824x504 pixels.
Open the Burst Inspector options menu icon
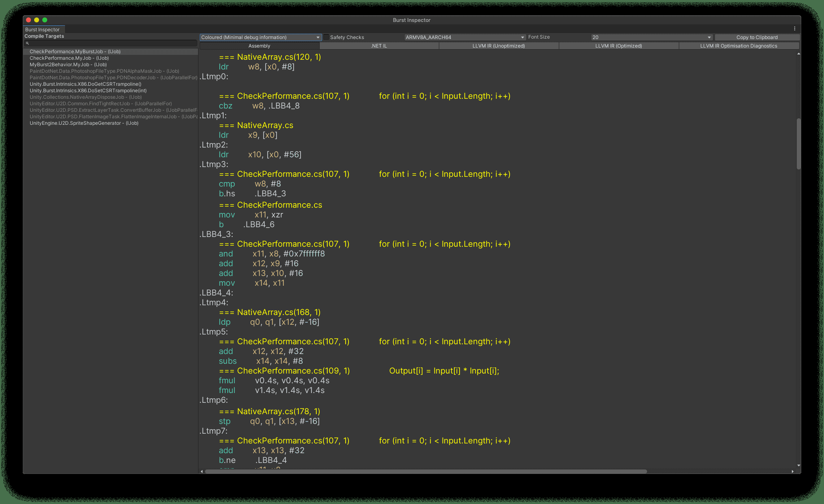pos(795,28)
